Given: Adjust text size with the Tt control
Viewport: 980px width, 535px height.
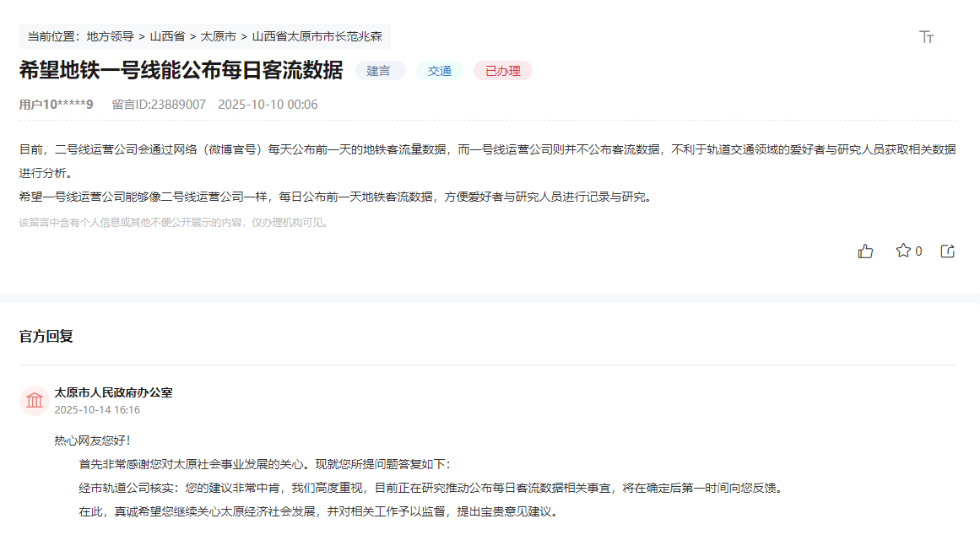Looking at the screenshot, I should pyautogui.click(x=926, y=37).
